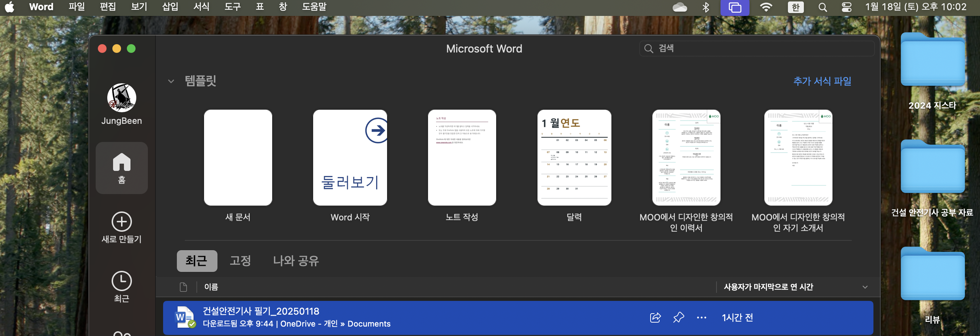The image size is (980, 336).
Task: Select the 노트 작성 template
Action: (x=462, y=158)
